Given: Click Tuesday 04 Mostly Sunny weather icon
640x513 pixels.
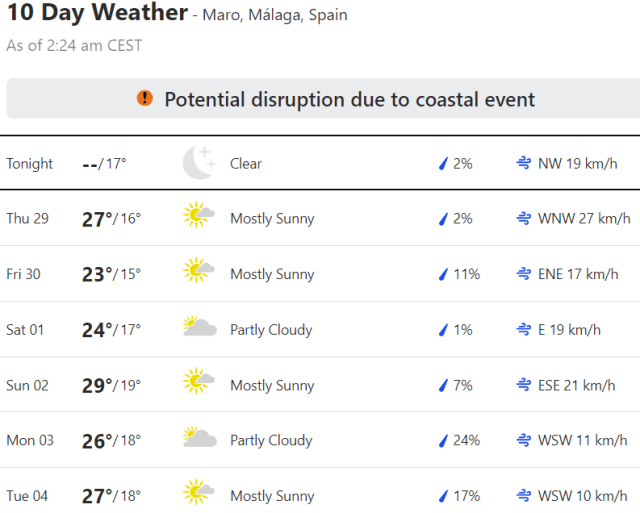Looking at the screenshot, I should point(199,495).
